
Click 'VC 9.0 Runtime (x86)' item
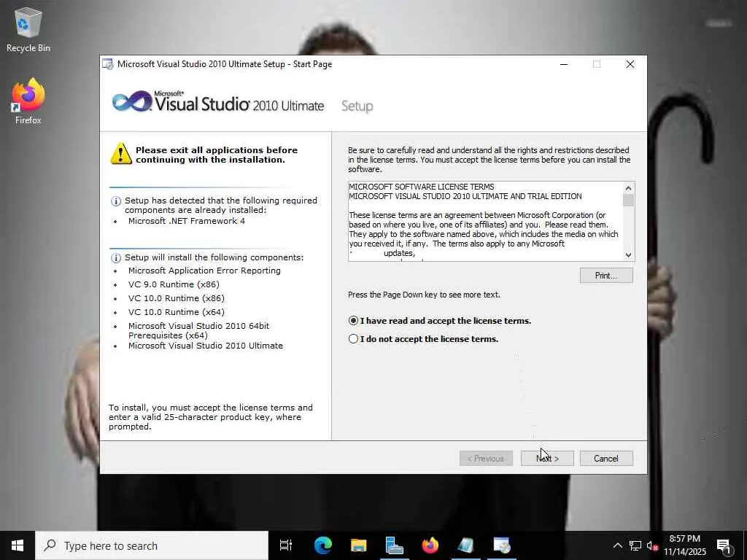[174, 284]
